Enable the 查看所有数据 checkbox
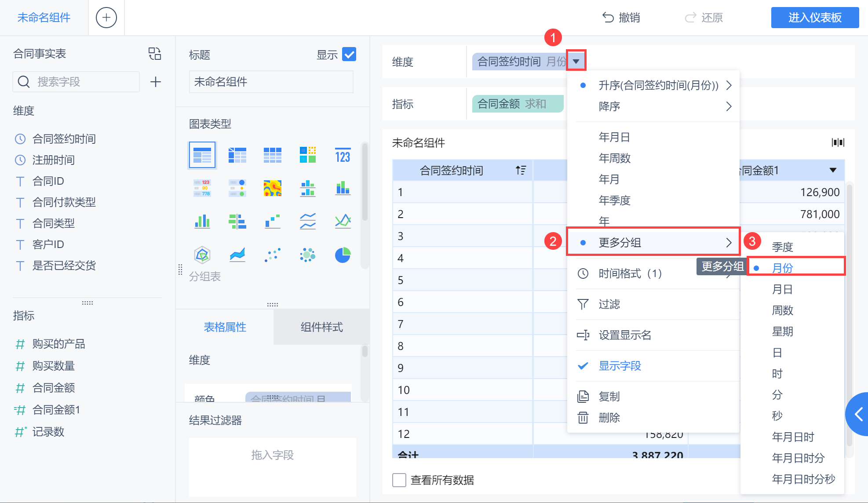The height and width of the screenshot is (503, 868). pyautogui.click(x=399, y=480)
